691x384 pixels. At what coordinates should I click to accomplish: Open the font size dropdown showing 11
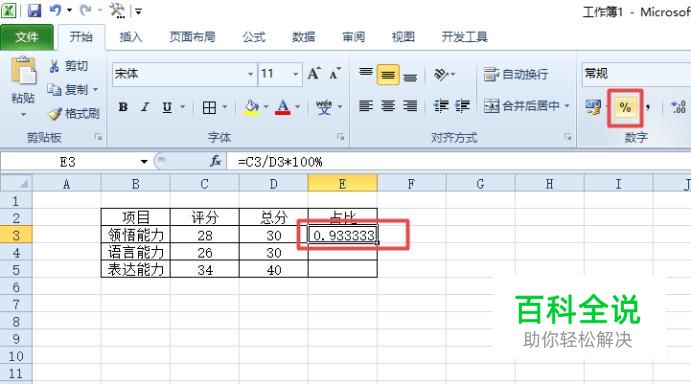pos(295,74)
